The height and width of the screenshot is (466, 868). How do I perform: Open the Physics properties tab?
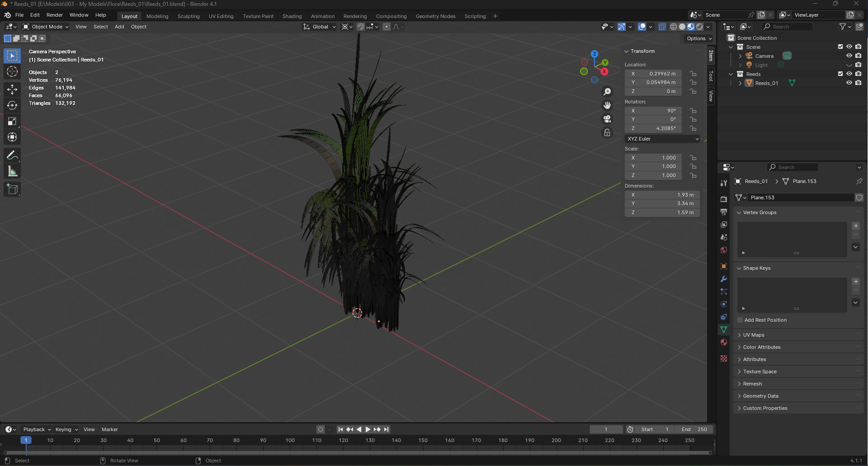pos(724,304)
